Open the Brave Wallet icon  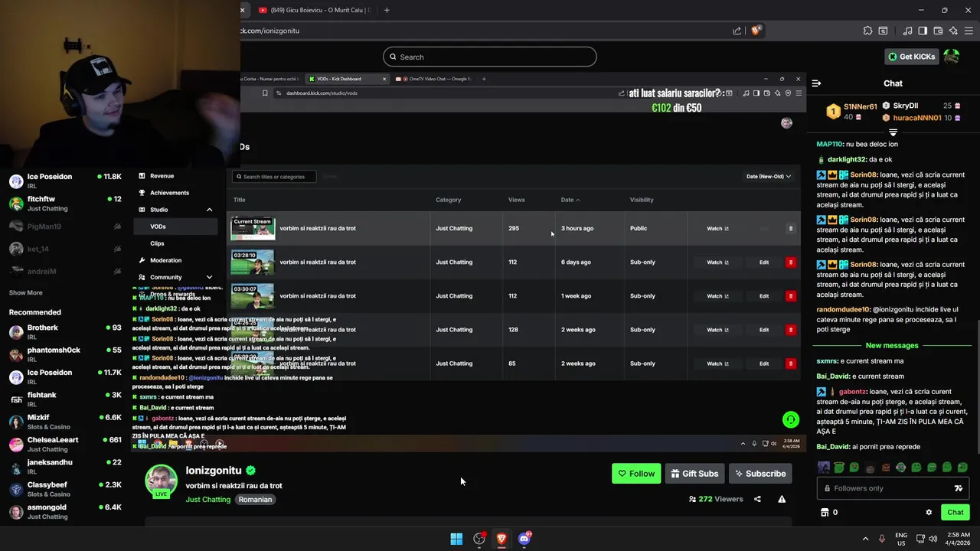[x=938, y=31]
